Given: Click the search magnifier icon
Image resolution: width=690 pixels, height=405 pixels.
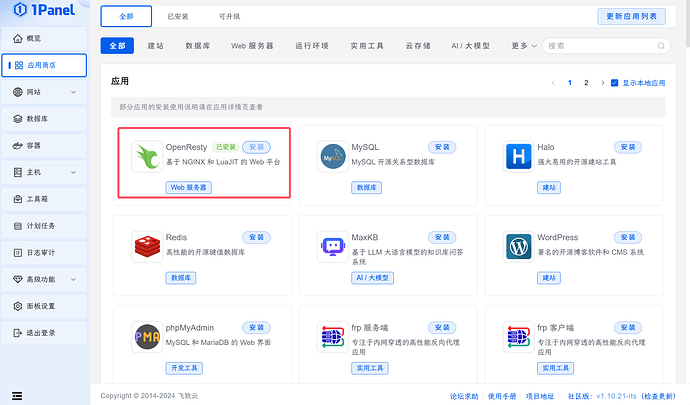Looking at the screenshot, I should coord(661,46).
